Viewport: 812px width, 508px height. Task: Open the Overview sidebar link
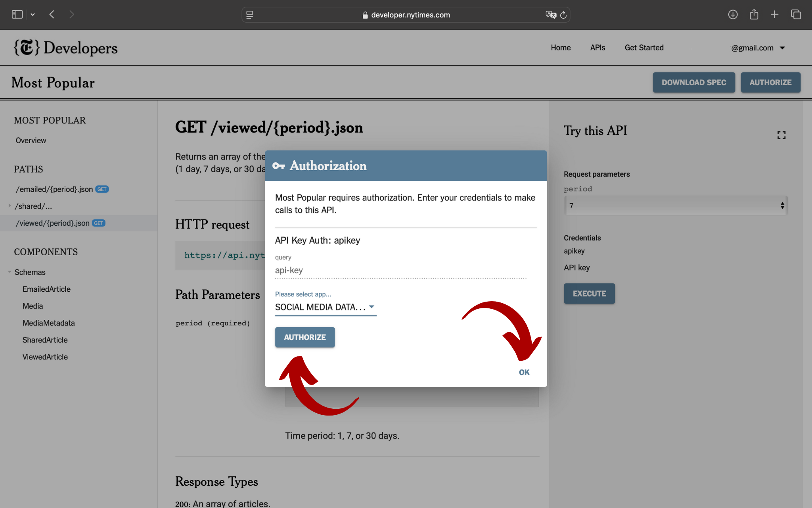pos(31,140)
